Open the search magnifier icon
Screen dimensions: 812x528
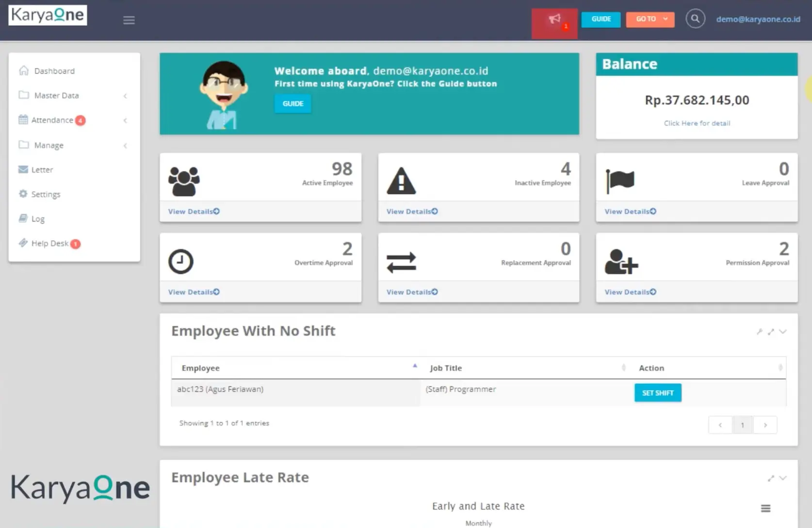tap(695, 18)
